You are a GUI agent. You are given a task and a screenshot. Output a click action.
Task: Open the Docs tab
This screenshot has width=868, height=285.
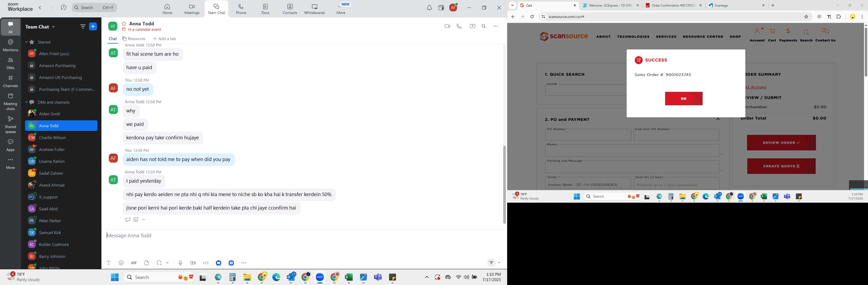(265, 9)
